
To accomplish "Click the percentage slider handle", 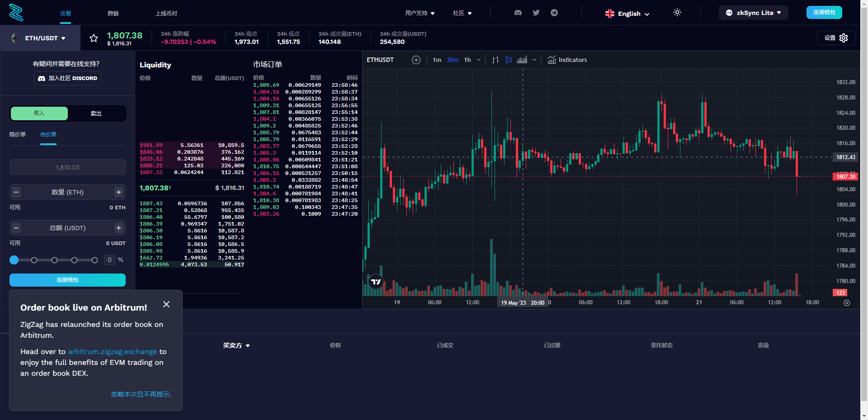I will pyautogui.click(x=14, y=260).
